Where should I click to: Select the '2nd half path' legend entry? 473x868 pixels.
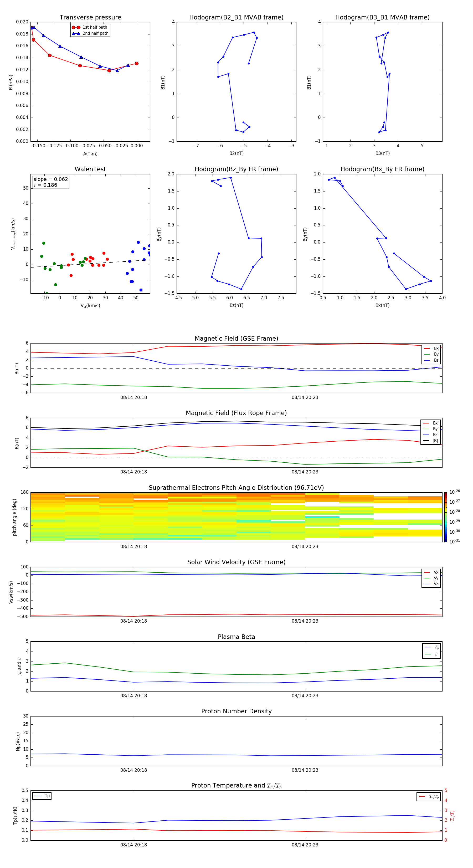[90, 33]
